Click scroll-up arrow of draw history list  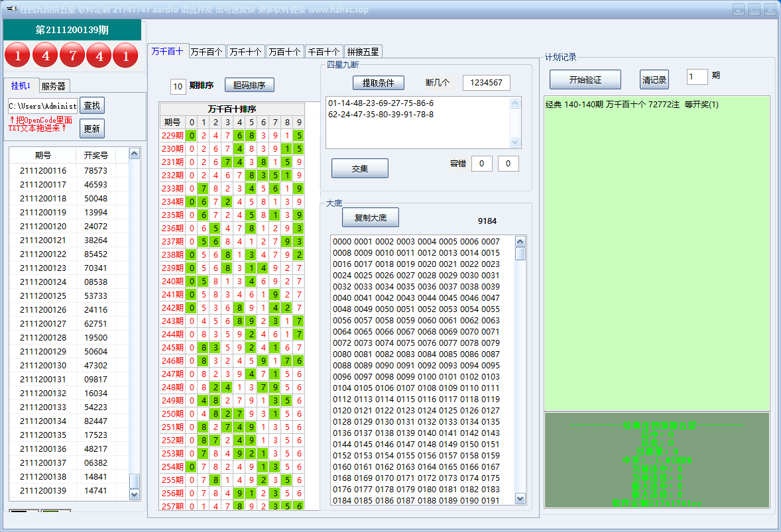pos(134,154)
